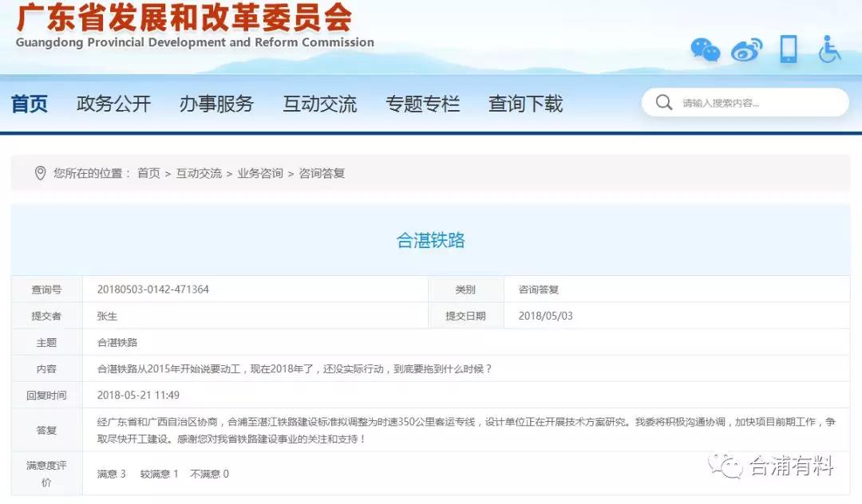The height and width of the screenshot is (504, 862).
Task: Rate the reply as 不满意
Action: [204, 474]
